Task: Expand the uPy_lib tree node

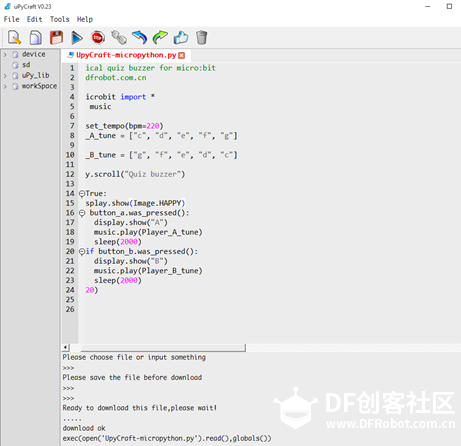Action: 5,76
